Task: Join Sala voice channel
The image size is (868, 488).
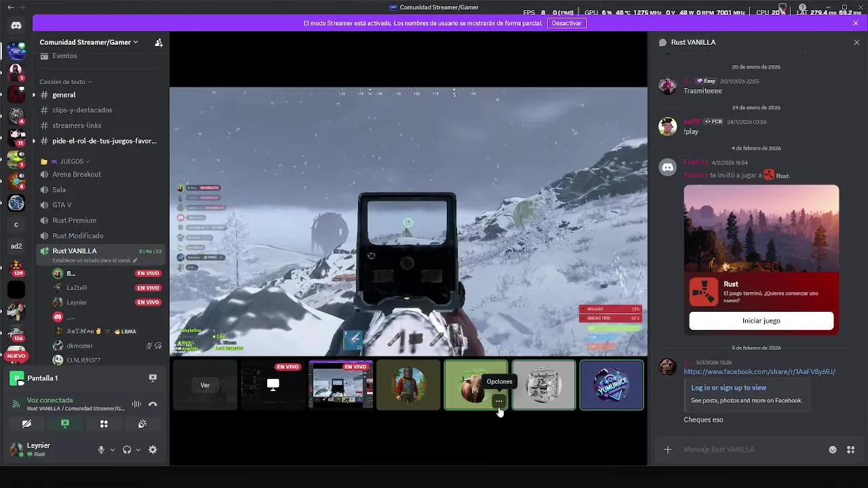Action: click(99, 190)
